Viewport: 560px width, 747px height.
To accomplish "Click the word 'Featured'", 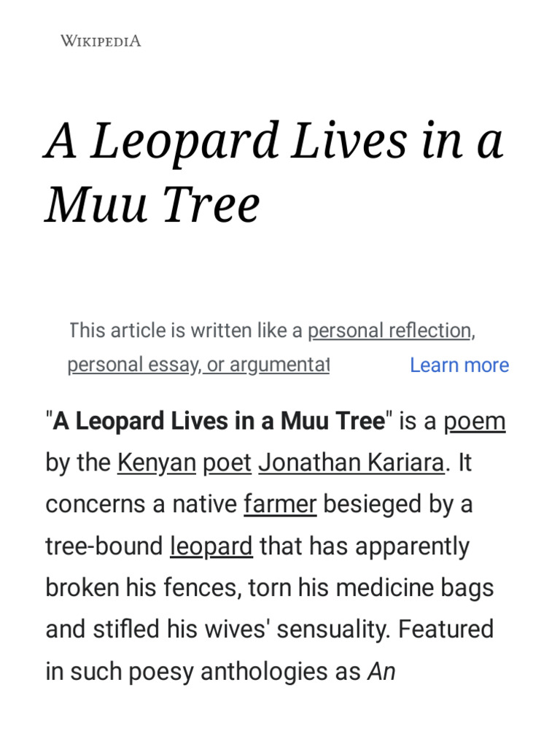I will click(446, 630).
